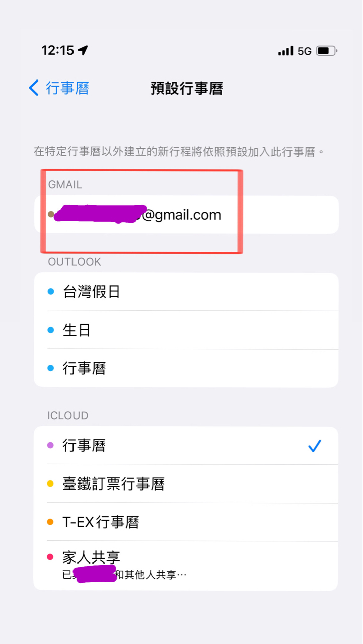
Task: Tap the location arrow icon in status bar
Action: 83,50
